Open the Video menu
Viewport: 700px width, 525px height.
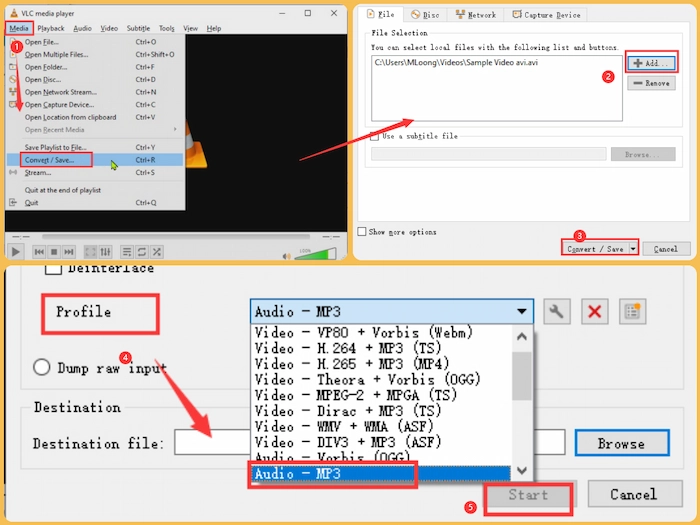(109, 28)
